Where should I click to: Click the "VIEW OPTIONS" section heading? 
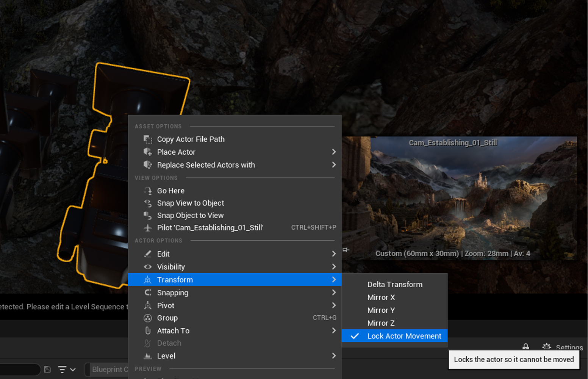(156, 178)
